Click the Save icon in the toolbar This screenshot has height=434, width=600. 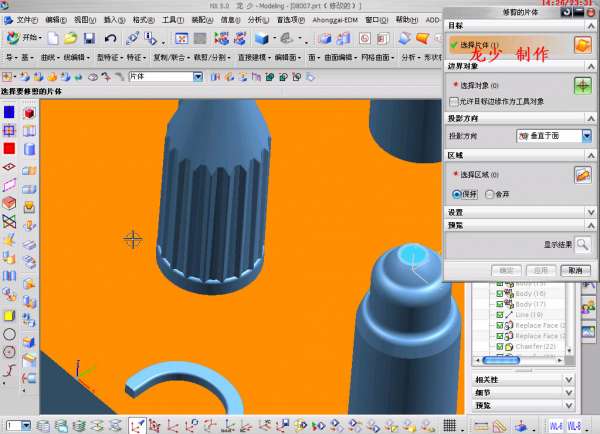click(x=90, y=38)
